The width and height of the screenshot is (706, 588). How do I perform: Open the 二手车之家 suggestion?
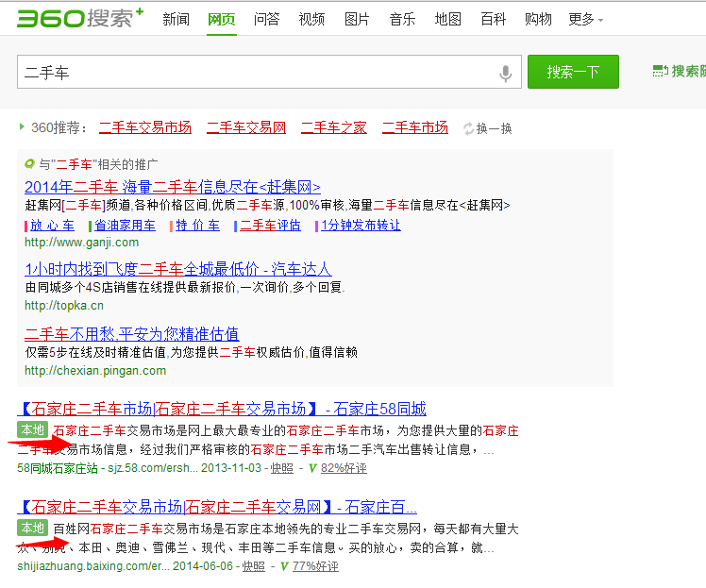(333, 127)
